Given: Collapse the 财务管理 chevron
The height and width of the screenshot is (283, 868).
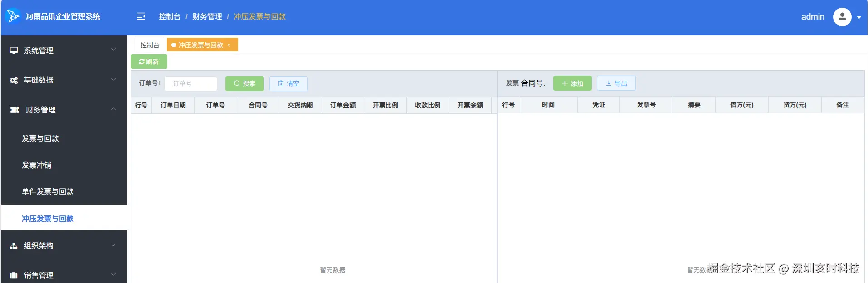Looking at the screenshot, I should point(113,109).
